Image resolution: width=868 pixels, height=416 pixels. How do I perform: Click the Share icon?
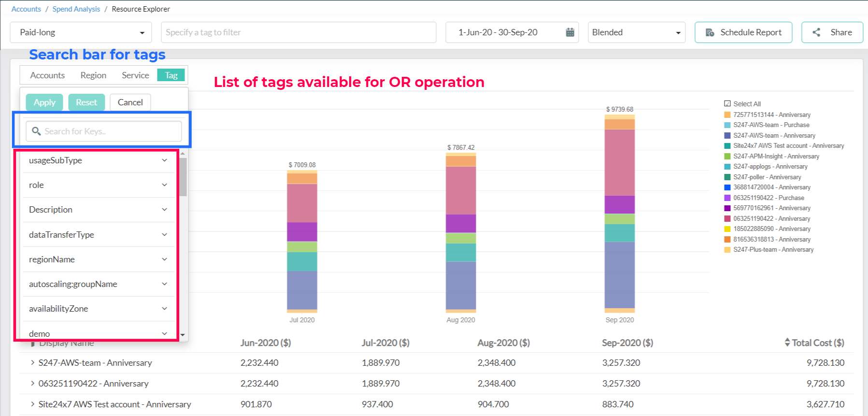(x=816, y=32)
